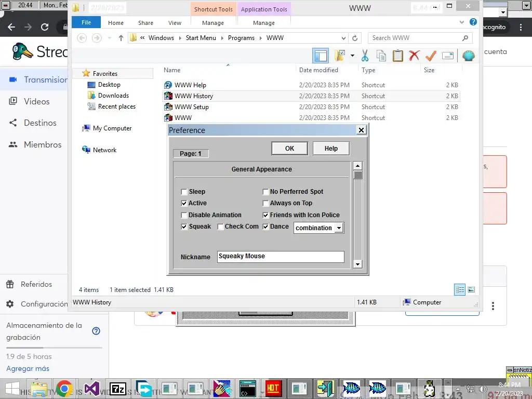Screen dimensions: 532x399
Task: Enable the Sleep checkbox
Action: pyautogui.click(x=184, y=192)
